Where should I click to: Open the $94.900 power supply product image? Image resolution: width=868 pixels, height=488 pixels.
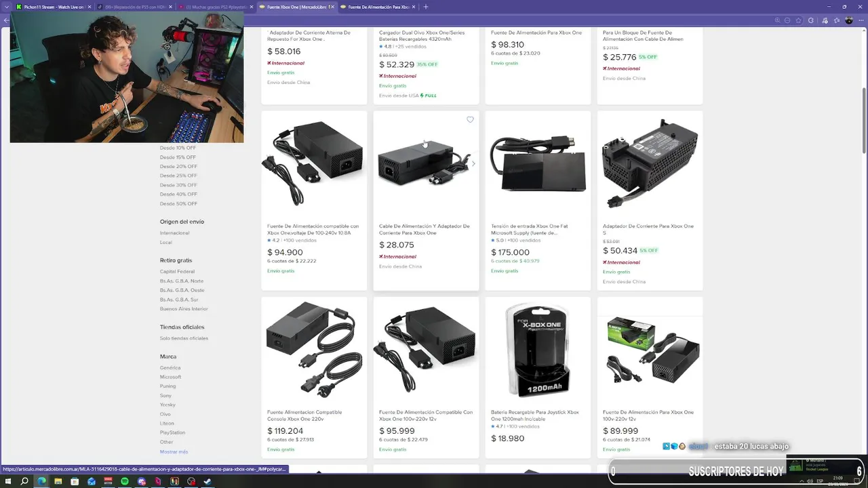pos(314,164)
